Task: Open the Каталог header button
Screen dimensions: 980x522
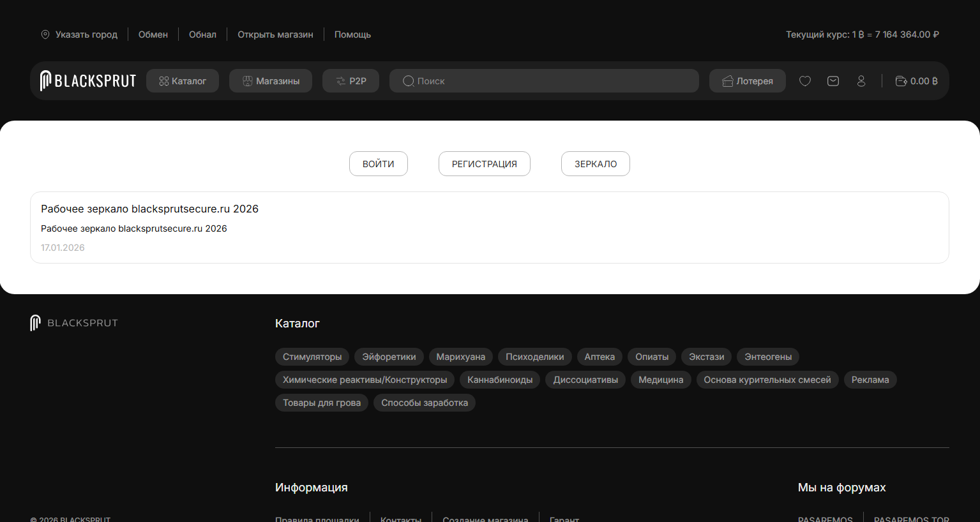Action: tap(183, 81)
